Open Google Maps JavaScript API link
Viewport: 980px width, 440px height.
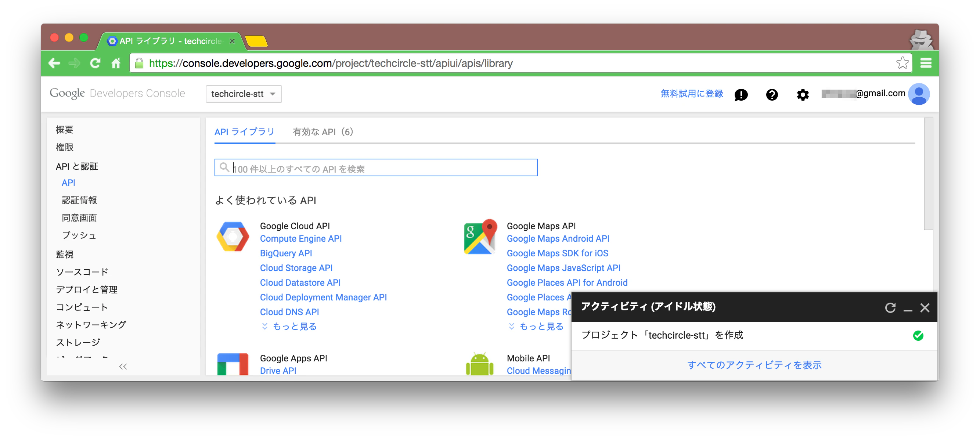(x=563, y=268)
